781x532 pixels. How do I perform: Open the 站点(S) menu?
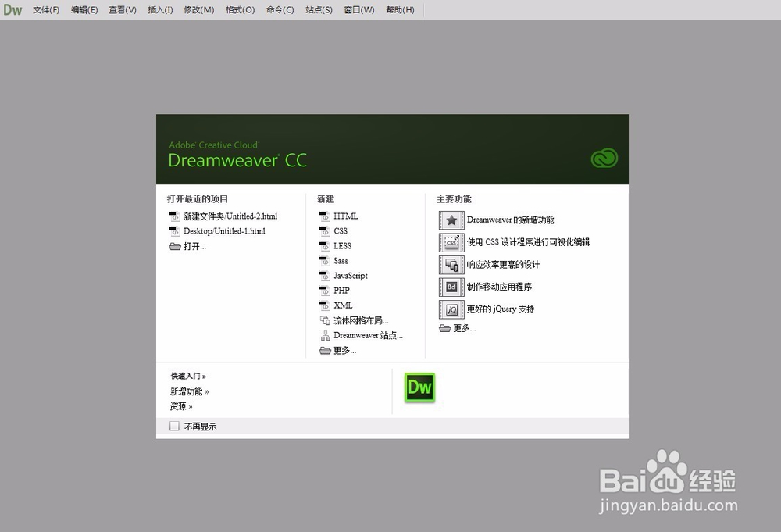[x=319, y=10]
